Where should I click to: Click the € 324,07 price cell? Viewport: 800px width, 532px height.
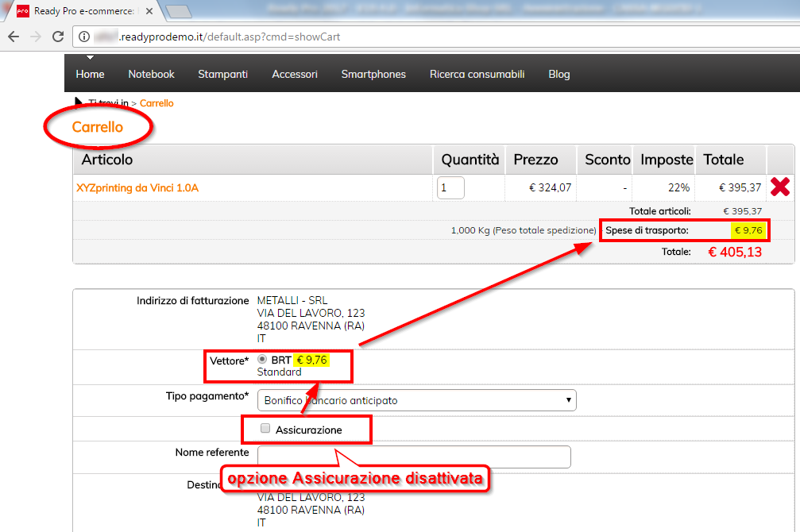(x=550, y=187)
